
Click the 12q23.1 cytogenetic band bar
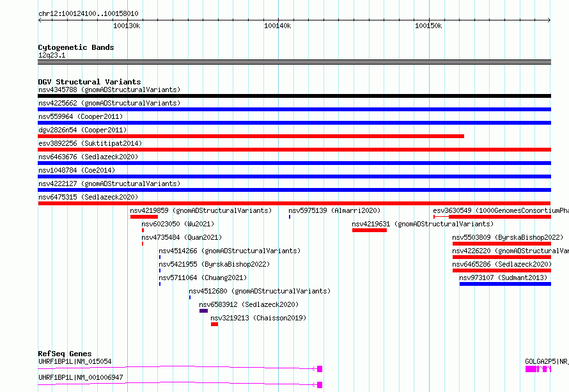(294, 62)
